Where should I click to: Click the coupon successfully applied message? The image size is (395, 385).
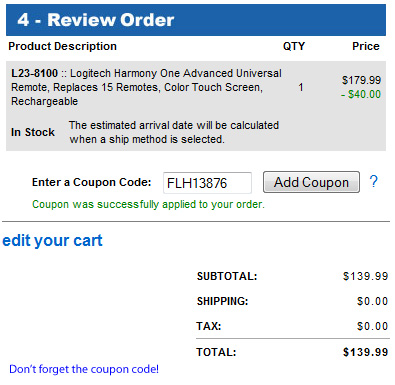click(x=148, y=204)
